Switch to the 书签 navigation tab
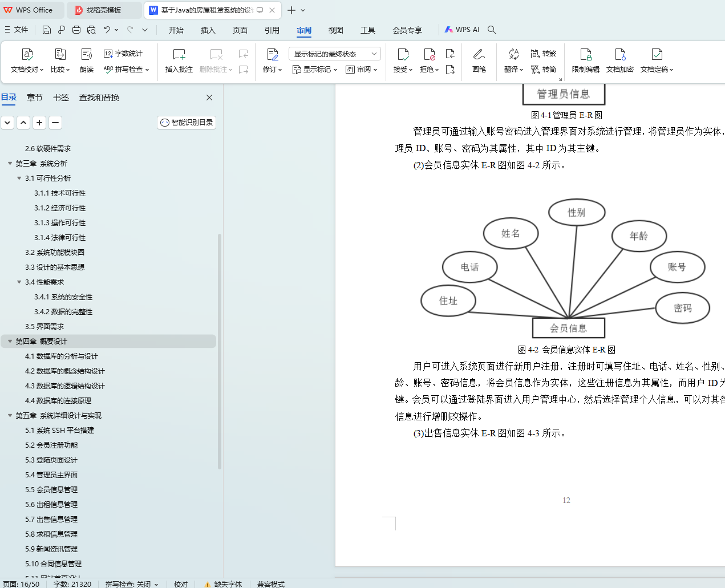This screenshot has width=725, height=588. (x=61, y=98)
